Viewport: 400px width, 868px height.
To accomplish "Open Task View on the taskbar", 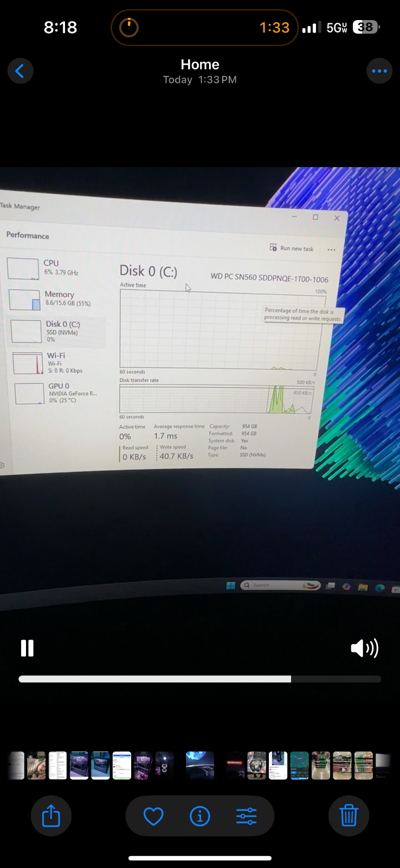I will (x=330, y=586).
